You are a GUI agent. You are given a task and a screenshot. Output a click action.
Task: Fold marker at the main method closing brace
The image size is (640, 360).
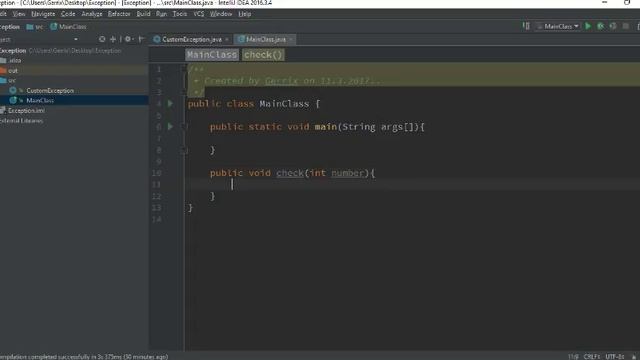coord(184,150)
